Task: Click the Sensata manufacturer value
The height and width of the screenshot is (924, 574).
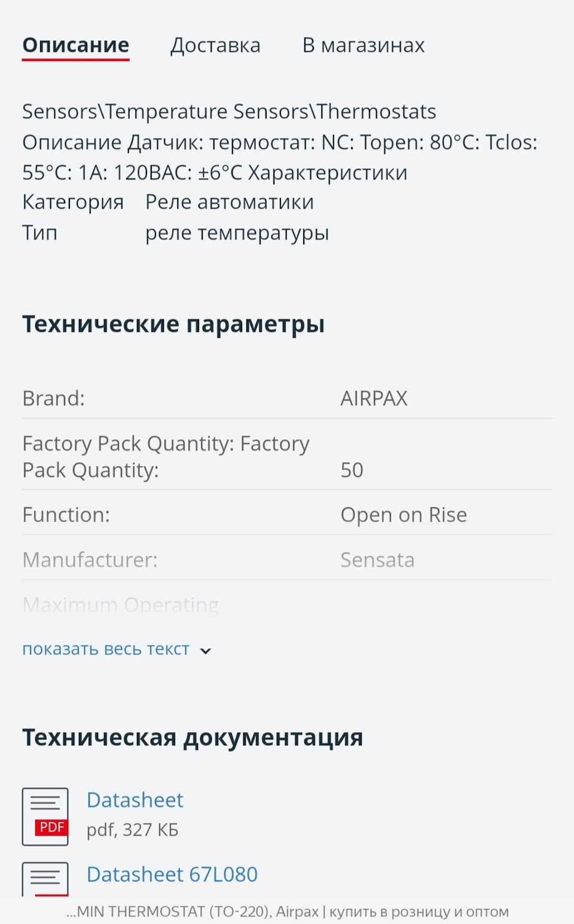Action: [377, 560]
